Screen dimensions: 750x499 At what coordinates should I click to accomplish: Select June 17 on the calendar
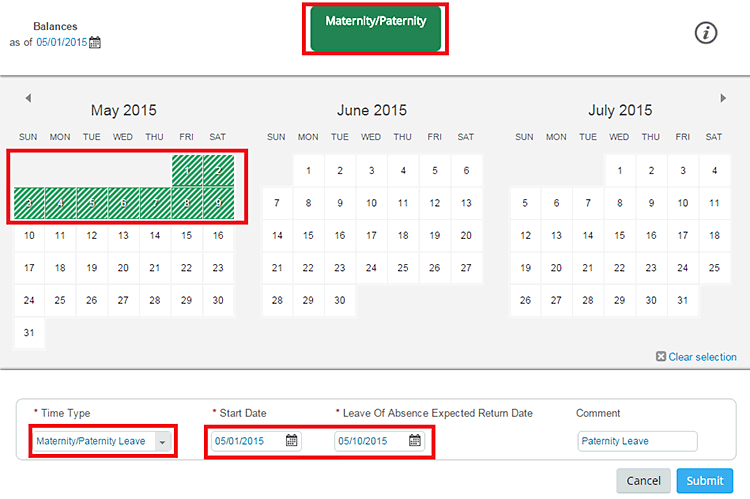tap(371, 236)
